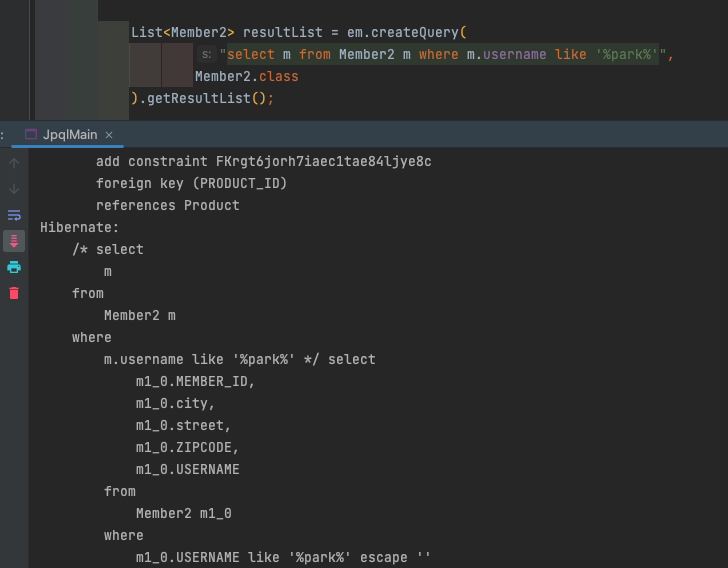Click the Up the Stack Trace arrow
728x568 pixels.
click(x=14, y=163)
